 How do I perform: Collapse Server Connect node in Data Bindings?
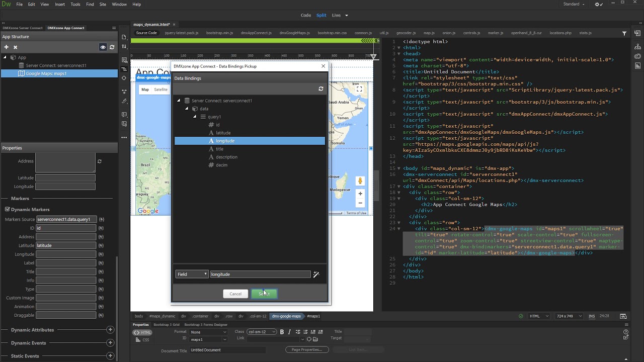pos(179,101)
